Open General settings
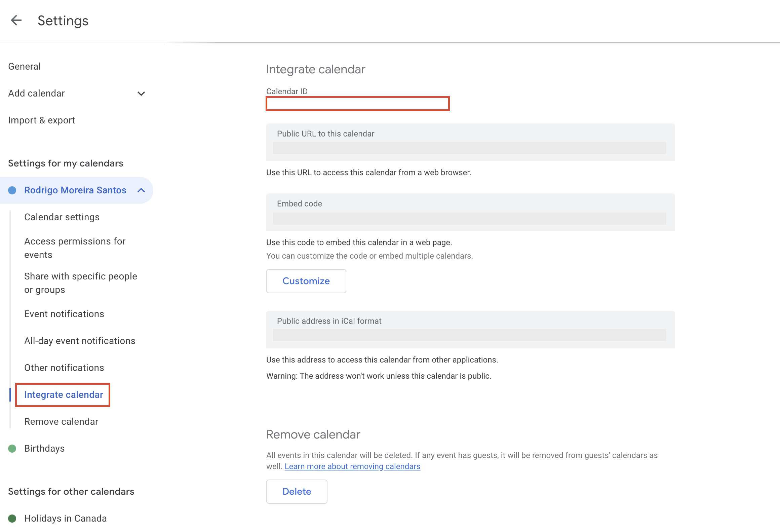The image size is (780, 532). [25, 67]
